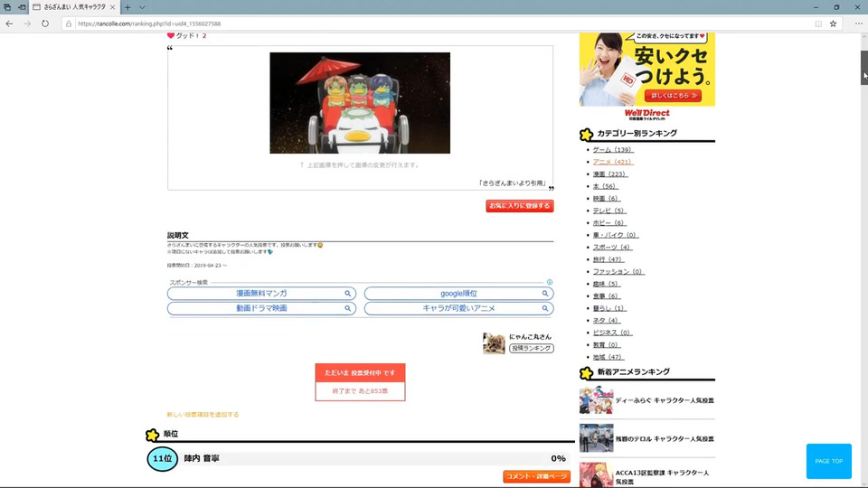Image resolution: width=868 pixels, height=488 pixels.
Task: Search google順位 sponsor link
Action: tap(458, 293)
